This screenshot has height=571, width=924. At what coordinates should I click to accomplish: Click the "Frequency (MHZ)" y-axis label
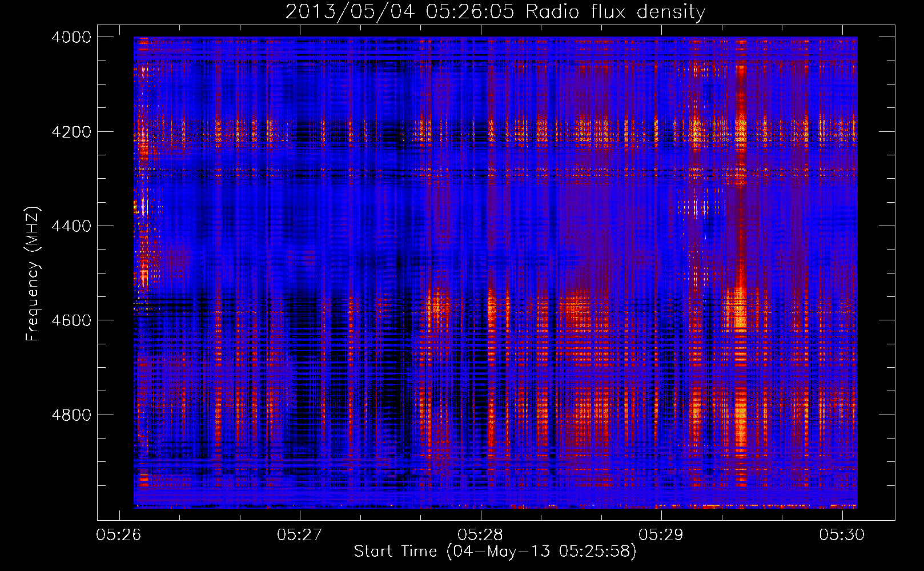[x=33, y=274]
